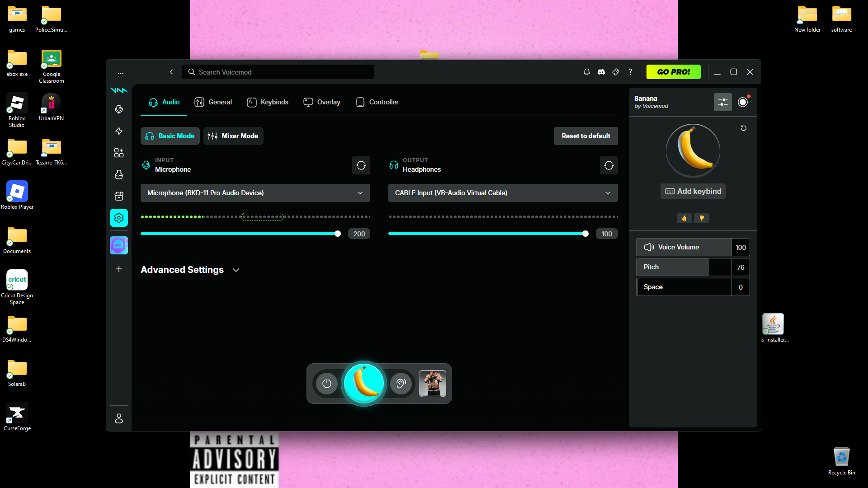This screenshot has width=868, height=488.
Task: Open the Soundboard lightning sidebar icon
Action: coord(119,131)
